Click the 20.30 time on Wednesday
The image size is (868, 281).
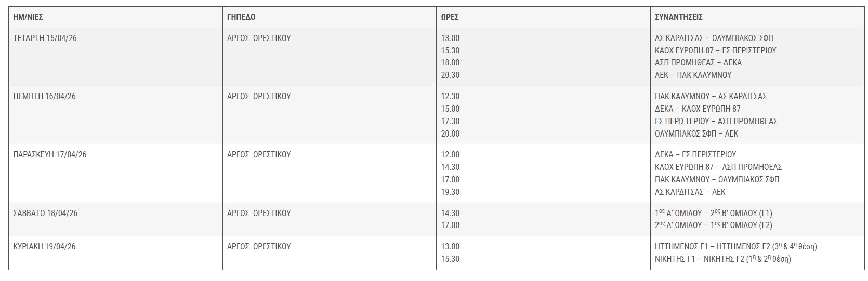450,75
